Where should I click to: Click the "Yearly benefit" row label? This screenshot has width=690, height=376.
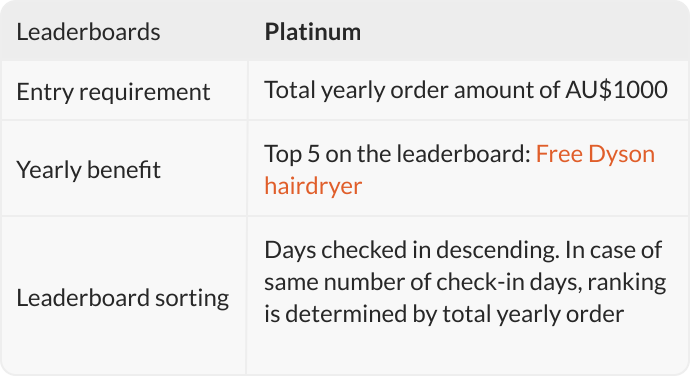click(x=88, y=170)
